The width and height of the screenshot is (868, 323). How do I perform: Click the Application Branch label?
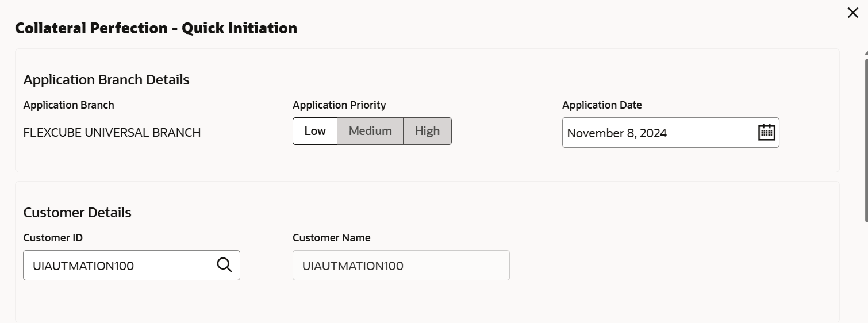68,105
